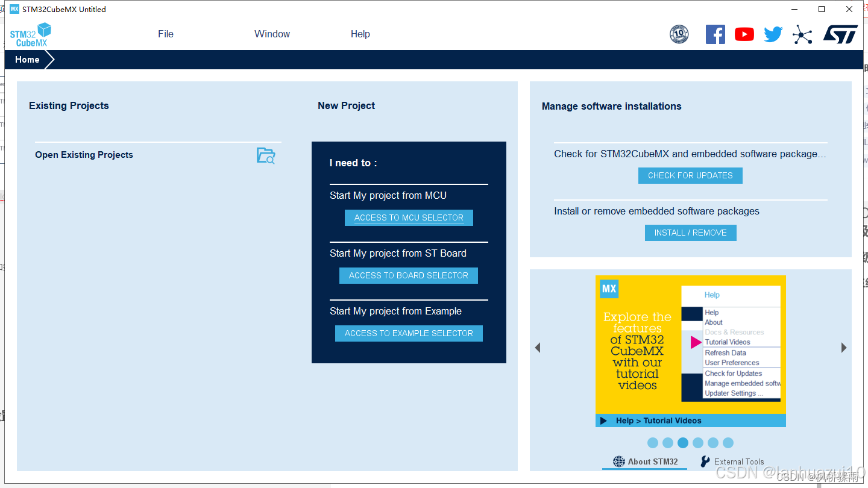This screenshot has width=868, height=488.
Task: Close the STM32CubeMX window
Action: (x=849, y=9)
